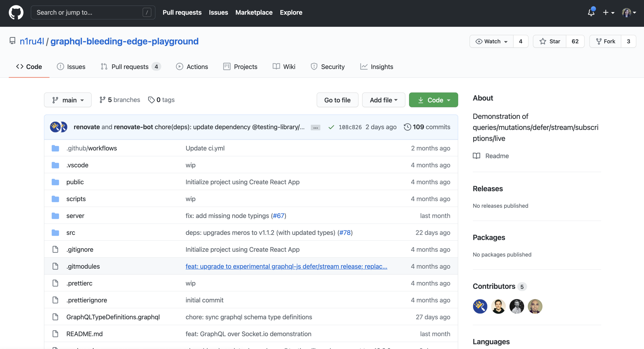Expand the green Code download dropdown

[x=433, y=100]
